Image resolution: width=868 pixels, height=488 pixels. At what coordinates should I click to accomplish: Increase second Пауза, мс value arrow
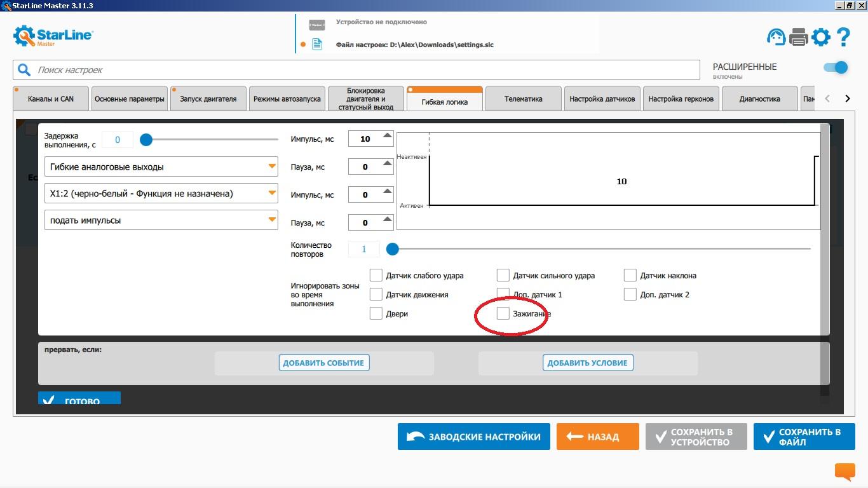pos(387,219)
